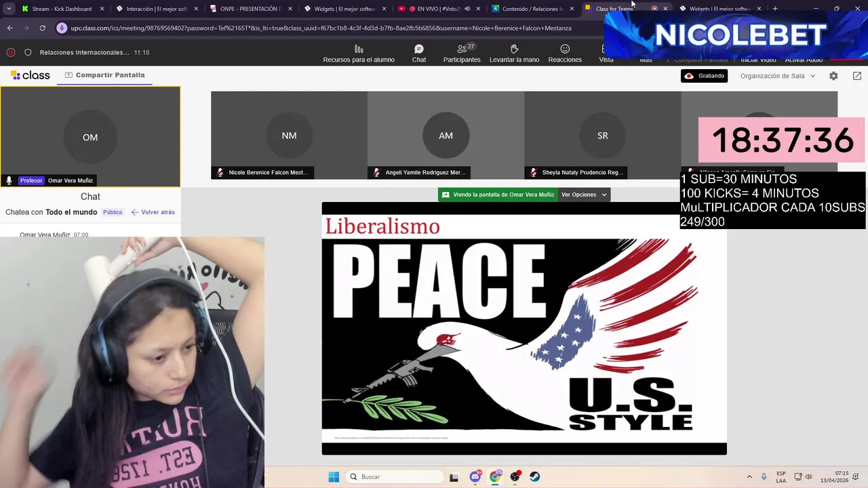Open room settings gear icon
Viewport: 868px width, 488px height.
click(833, 76)
